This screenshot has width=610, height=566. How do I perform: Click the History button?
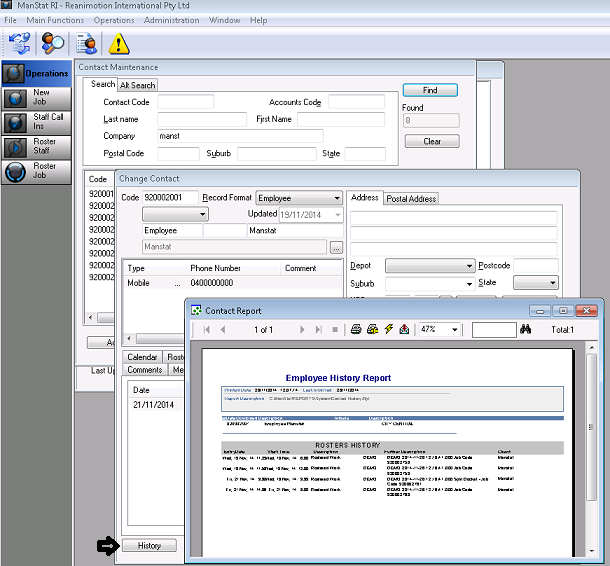pos(149,545)
